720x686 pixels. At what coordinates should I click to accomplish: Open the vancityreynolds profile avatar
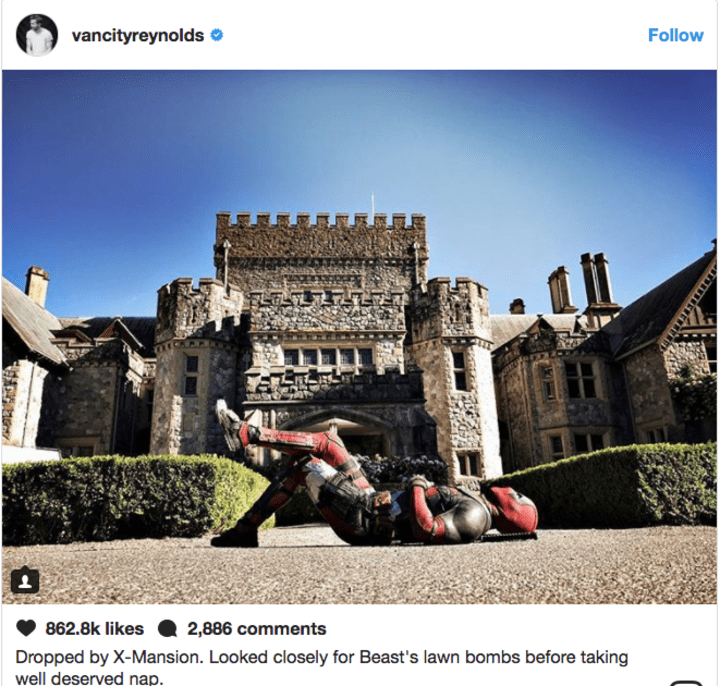click(37, 35)
